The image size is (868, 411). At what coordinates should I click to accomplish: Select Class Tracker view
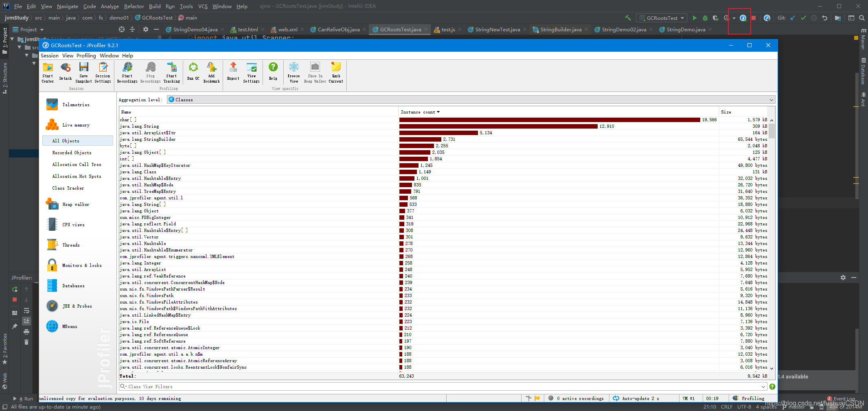tap(68, 188)
